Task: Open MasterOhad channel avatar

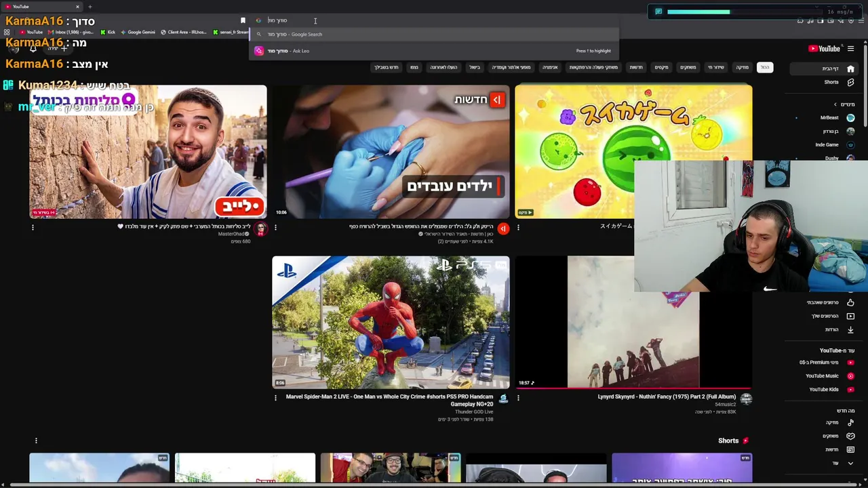Action: pos(260,229)
